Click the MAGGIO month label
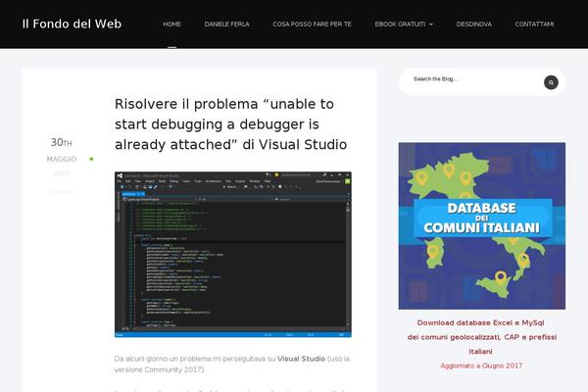588x392 pixels. [x=62, y=159]
